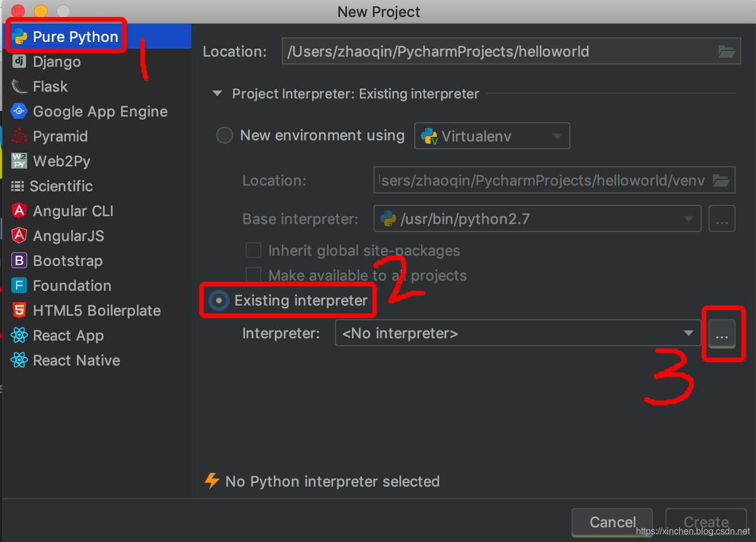Select Pyramid project type

click(x=97, y=136)
